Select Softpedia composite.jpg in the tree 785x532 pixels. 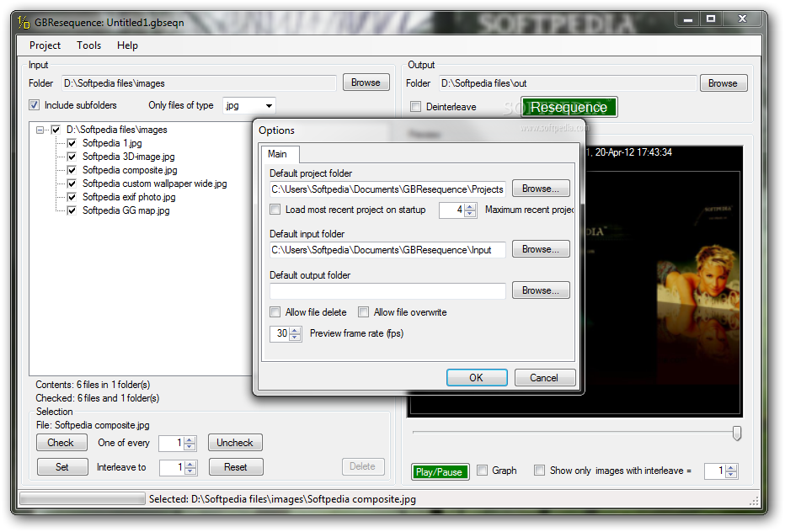pos(130,170)
